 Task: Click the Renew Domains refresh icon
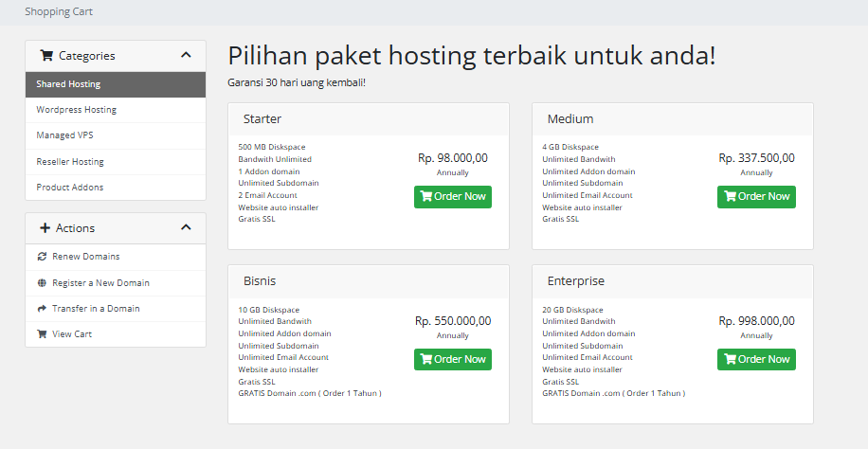[x=42, y=257]
